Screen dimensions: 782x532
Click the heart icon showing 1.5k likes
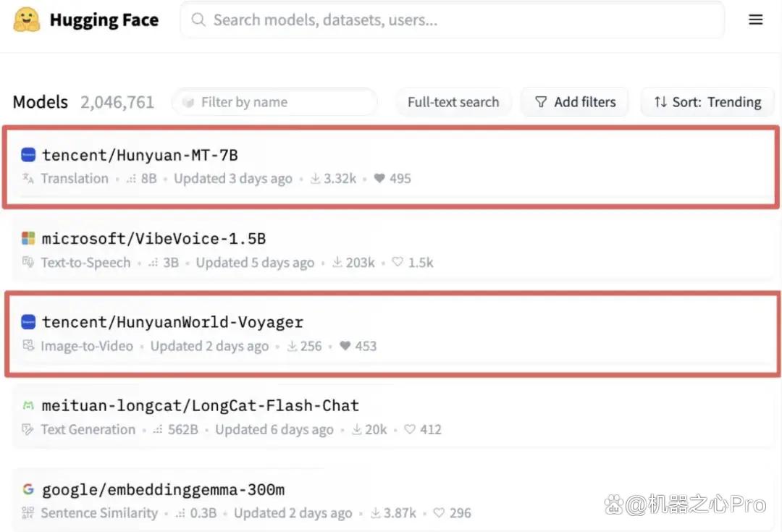[x=398, y=262]
